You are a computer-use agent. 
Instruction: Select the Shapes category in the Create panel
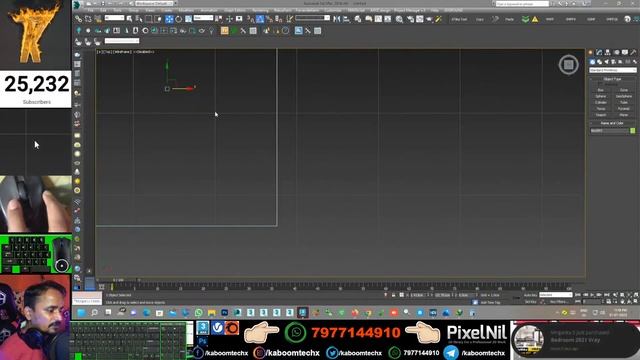[599, 62]
